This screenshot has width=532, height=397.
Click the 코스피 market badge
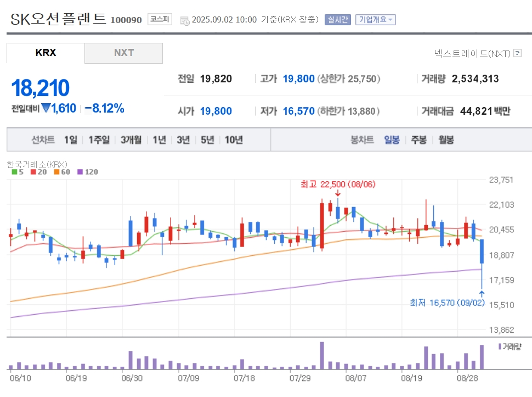[160, 19]
